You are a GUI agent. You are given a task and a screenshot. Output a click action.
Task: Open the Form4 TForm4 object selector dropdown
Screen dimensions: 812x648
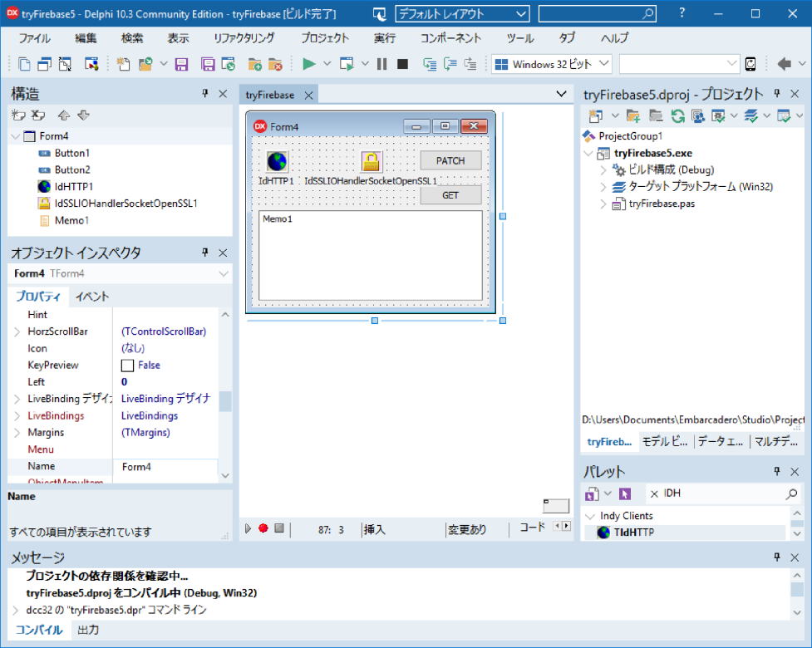224,273
